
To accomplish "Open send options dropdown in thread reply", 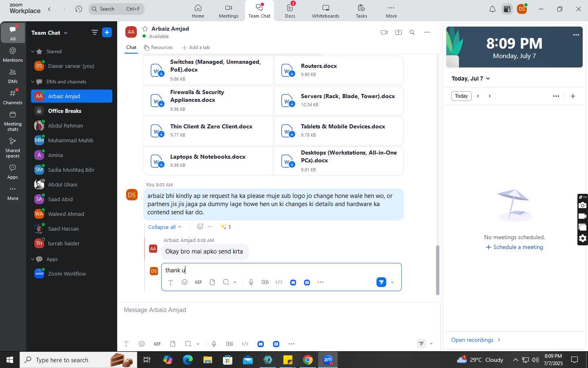I will [x=392, y=282].
